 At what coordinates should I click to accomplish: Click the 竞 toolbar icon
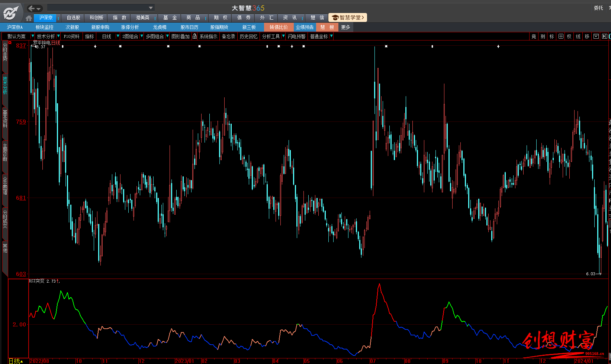(x=534, y=36)
